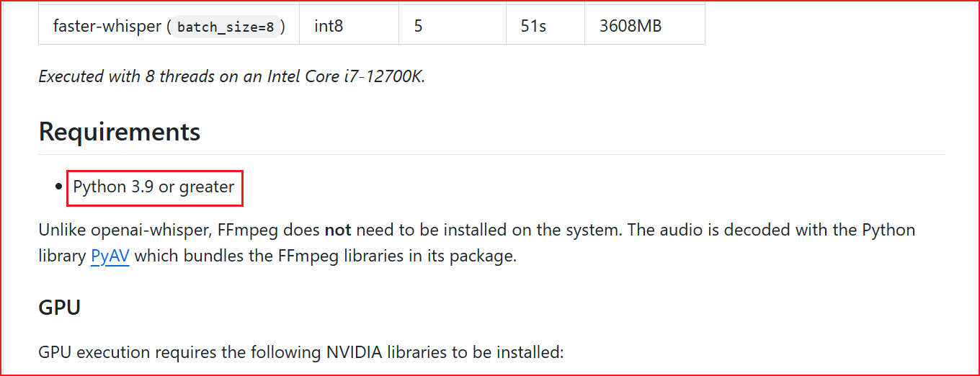Click the Requirements section heading
Viewport: 980px width, 376px height.
click(x=120, y=133)
